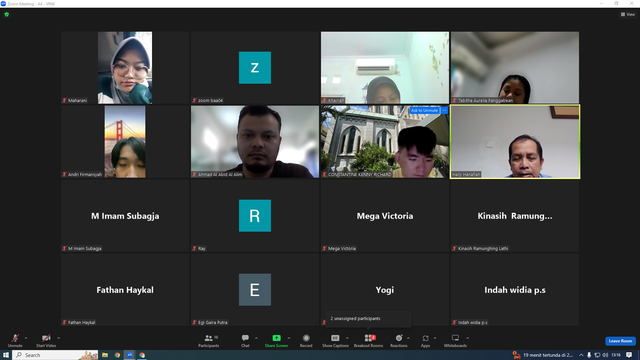Click the Egi Gaira Putra 'E' avatar tile
The height and width of the screenshot is (360, 640).
point(255,290)
